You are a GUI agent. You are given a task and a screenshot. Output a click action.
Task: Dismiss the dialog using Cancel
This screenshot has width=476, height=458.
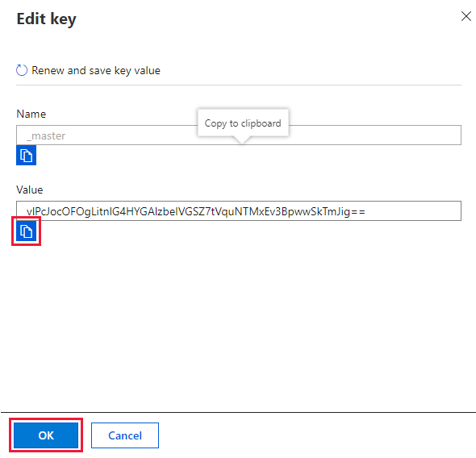[x=125, y=435]
